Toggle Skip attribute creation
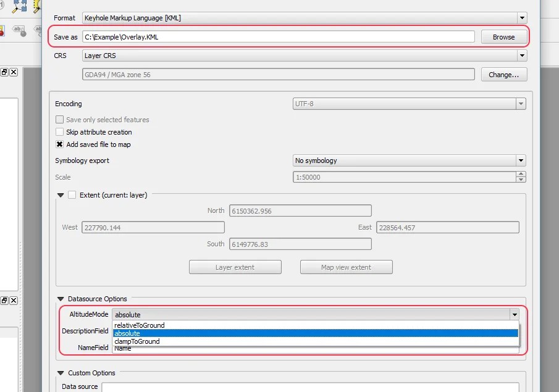This screenshot has height=392, width=559. (x=59, y=132)
